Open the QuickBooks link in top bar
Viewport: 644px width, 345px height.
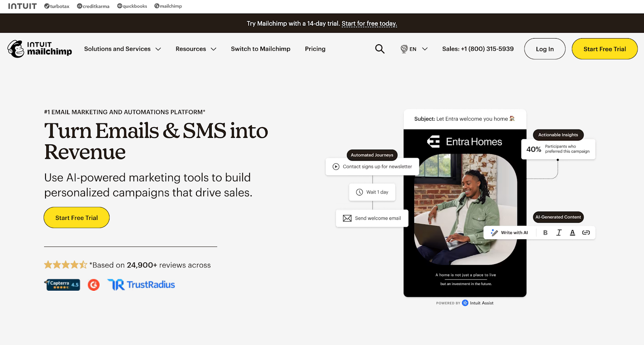tap(132, 6)
